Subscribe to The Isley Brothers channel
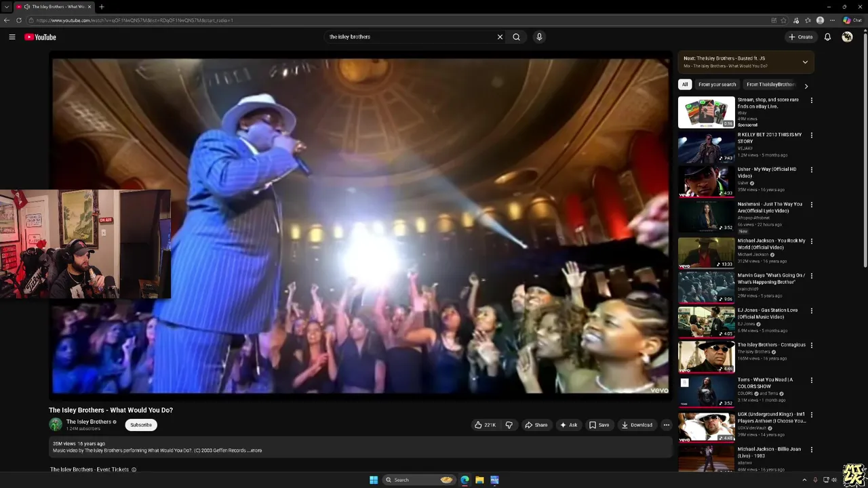868x488 pixels. (141, 425)
